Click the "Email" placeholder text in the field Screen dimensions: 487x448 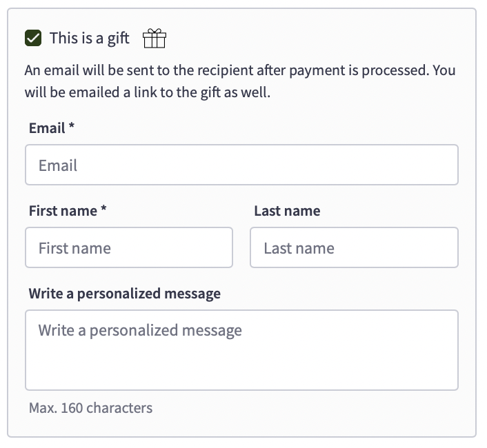pyautogui.click(x=58, y=165)
